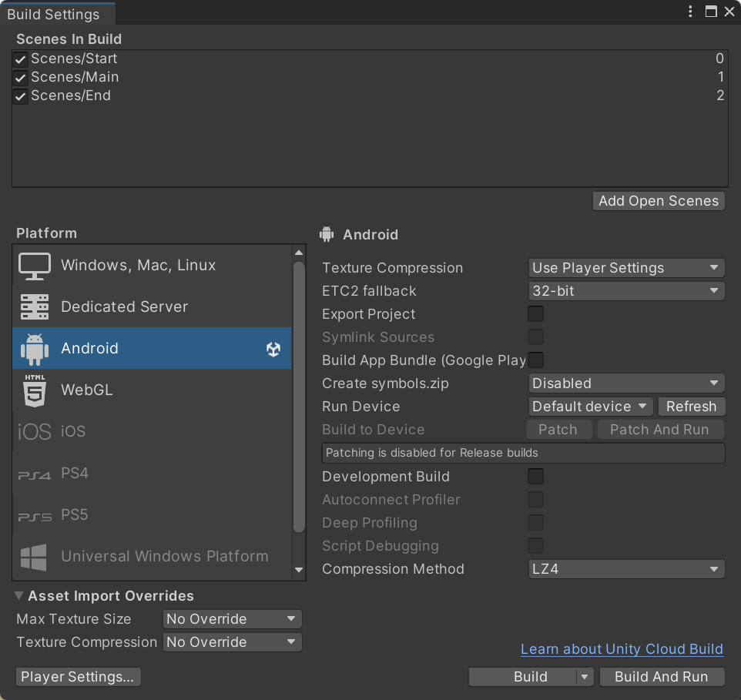The image size is (741, 700).
Task: Collapse the Asset Import Overrides section
Action: click(x=19, y=596)
